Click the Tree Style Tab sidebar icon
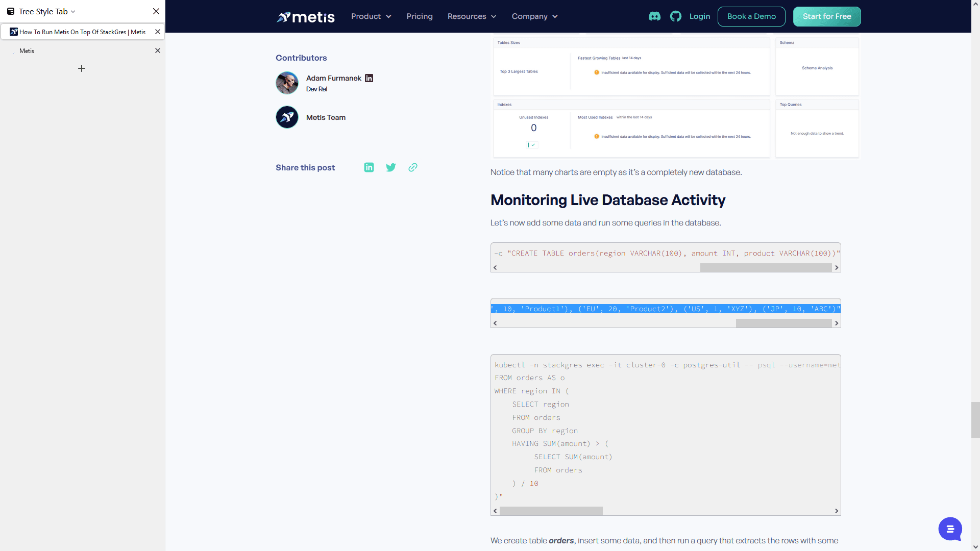980x551 pixels. 11,11
